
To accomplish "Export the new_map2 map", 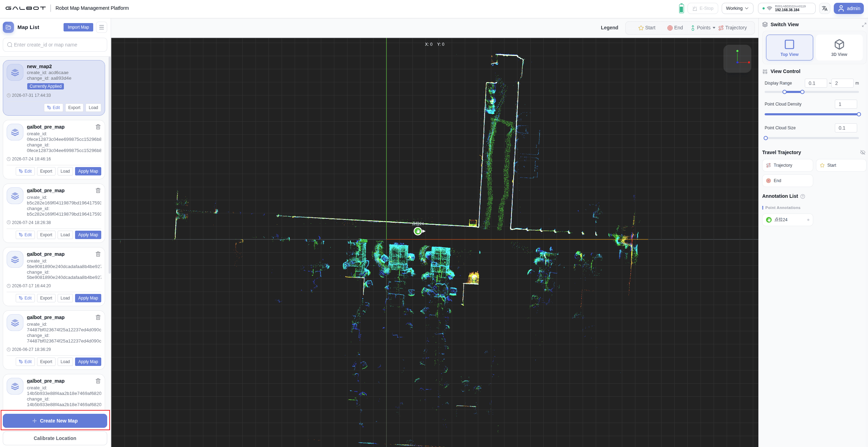I will point(74,108).
